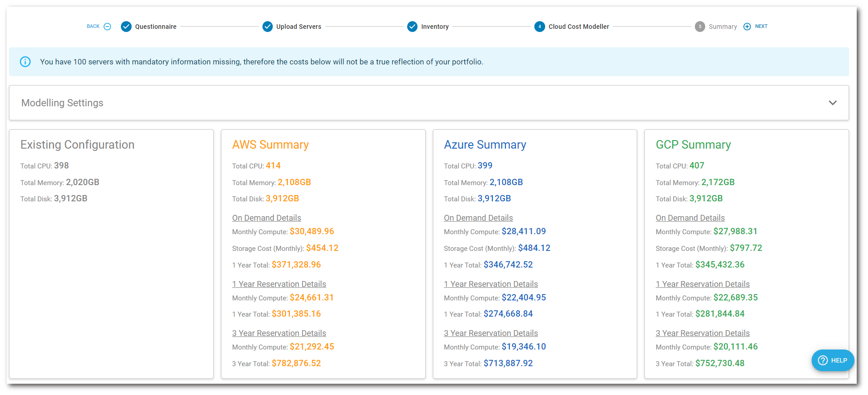The image size is (868, 395).
Task: Click the Next plus-circle icon
Action: pyautogui.click(x=747, y=27)
